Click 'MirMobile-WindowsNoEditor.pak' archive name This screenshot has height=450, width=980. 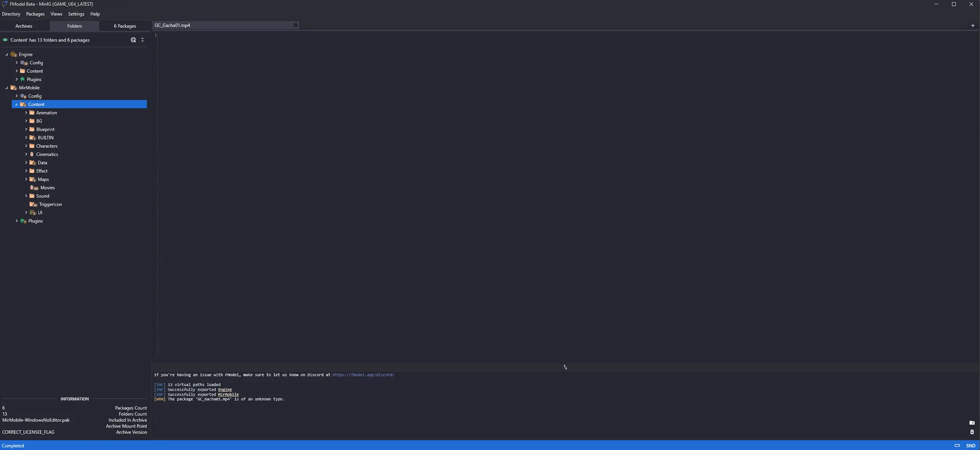pos(36,420)
